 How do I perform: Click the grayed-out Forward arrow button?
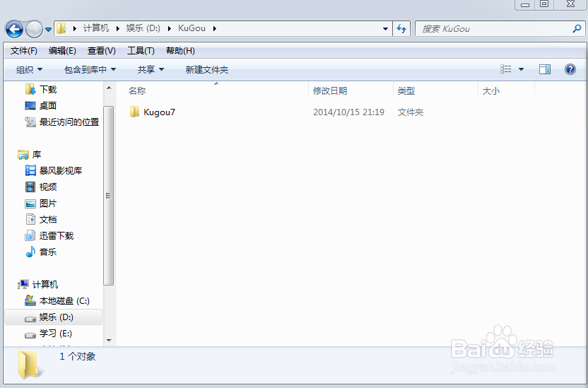[x=34, y=29]
